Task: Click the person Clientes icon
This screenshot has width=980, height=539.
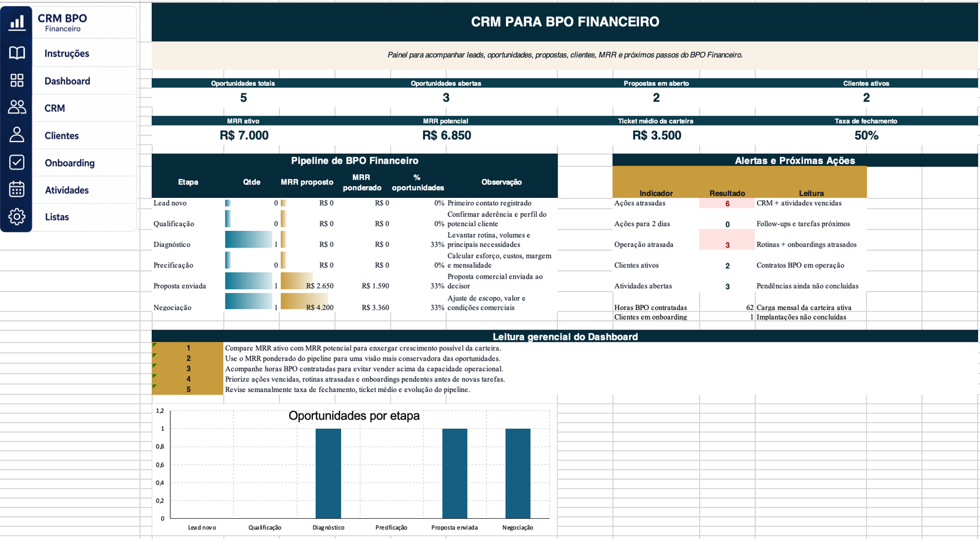Action: pos(17,135)
